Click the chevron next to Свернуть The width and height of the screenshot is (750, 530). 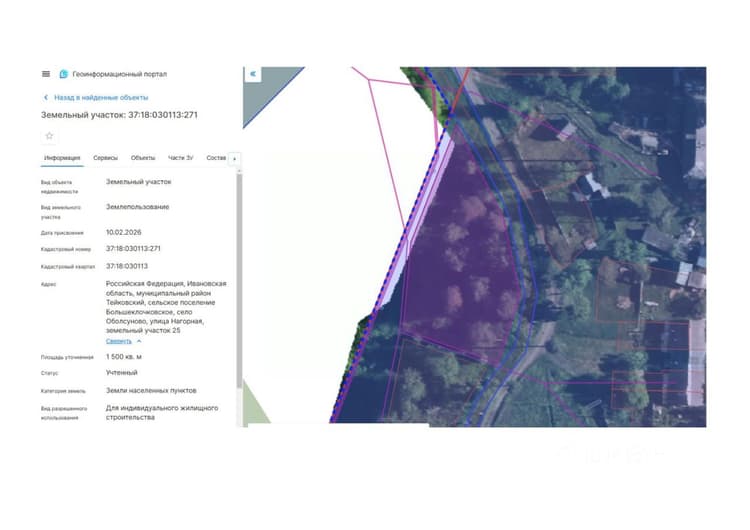point(139,341)
